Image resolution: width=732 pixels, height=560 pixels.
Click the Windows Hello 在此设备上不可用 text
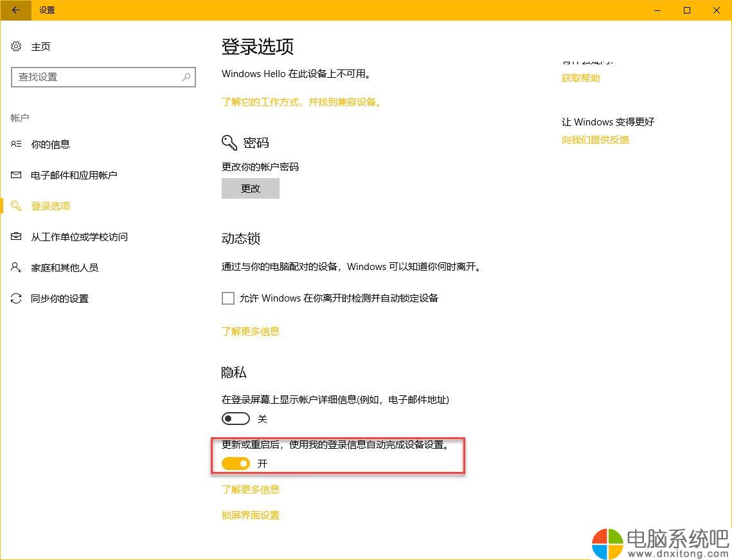point(296,73)
